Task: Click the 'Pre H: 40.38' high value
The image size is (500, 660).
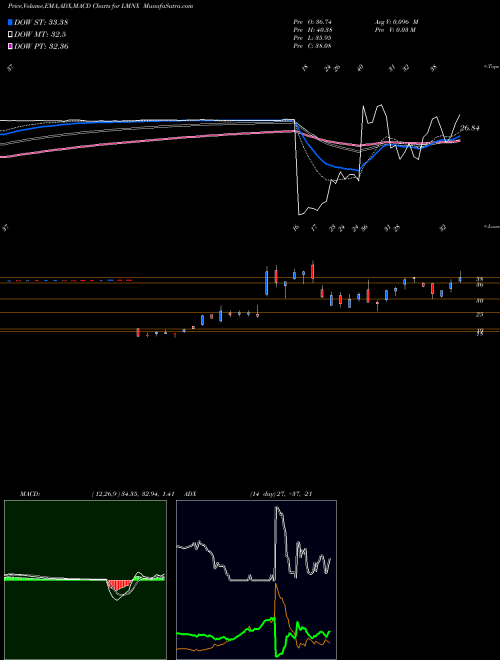Action: pos(313,30)
